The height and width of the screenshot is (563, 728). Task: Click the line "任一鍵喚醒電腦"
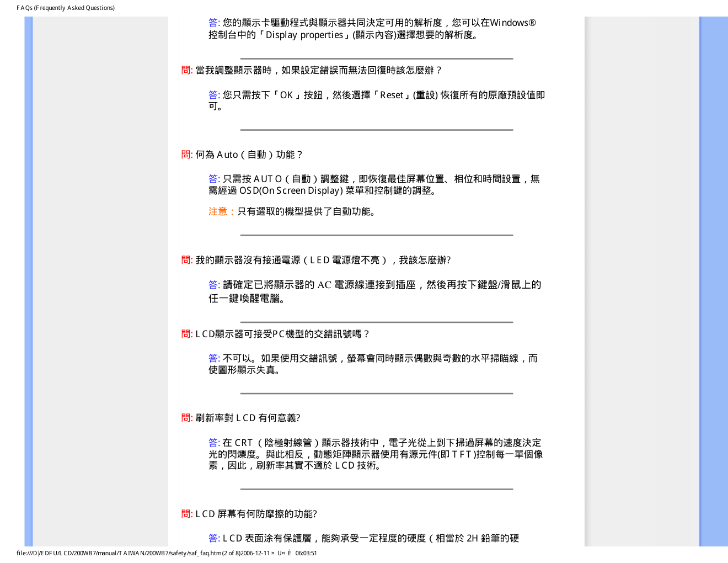(x=248, y=299)
